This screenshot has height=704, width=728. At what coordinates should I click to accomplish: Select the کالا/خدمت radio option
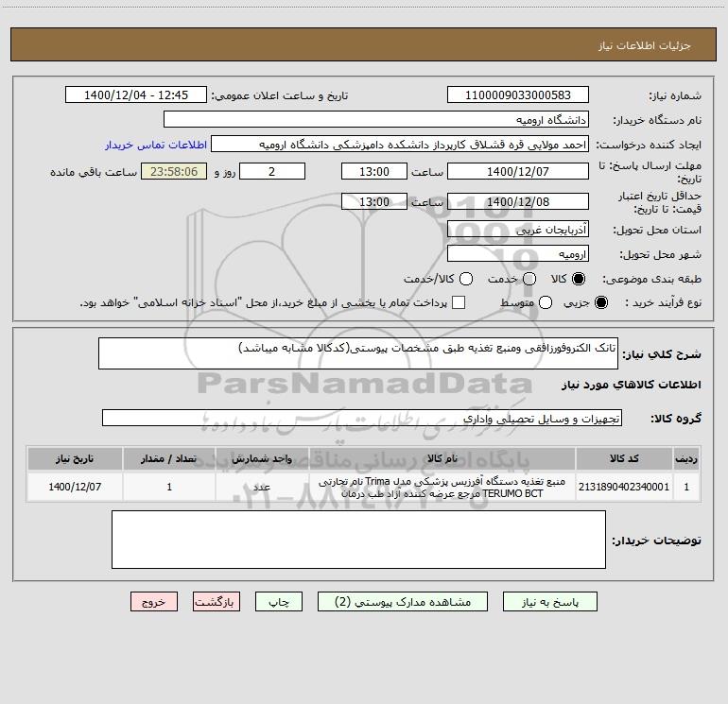[466, 279]
